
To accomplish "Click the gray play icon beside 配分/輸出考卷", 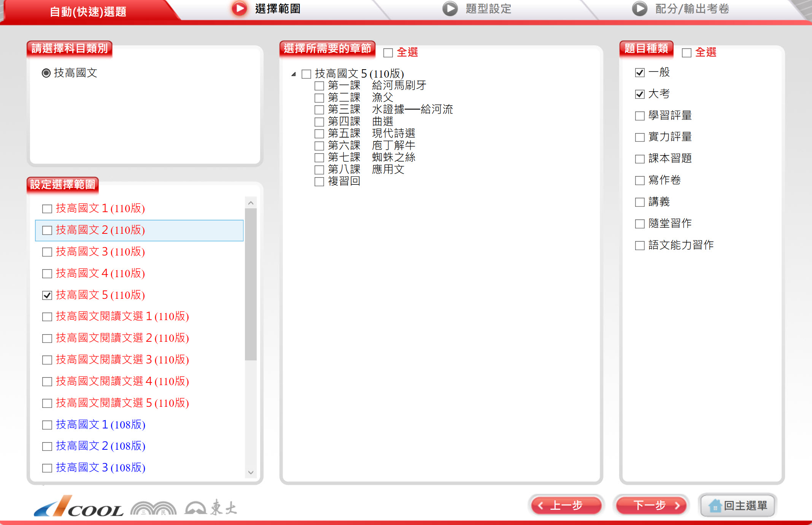I will coord(639,8).
